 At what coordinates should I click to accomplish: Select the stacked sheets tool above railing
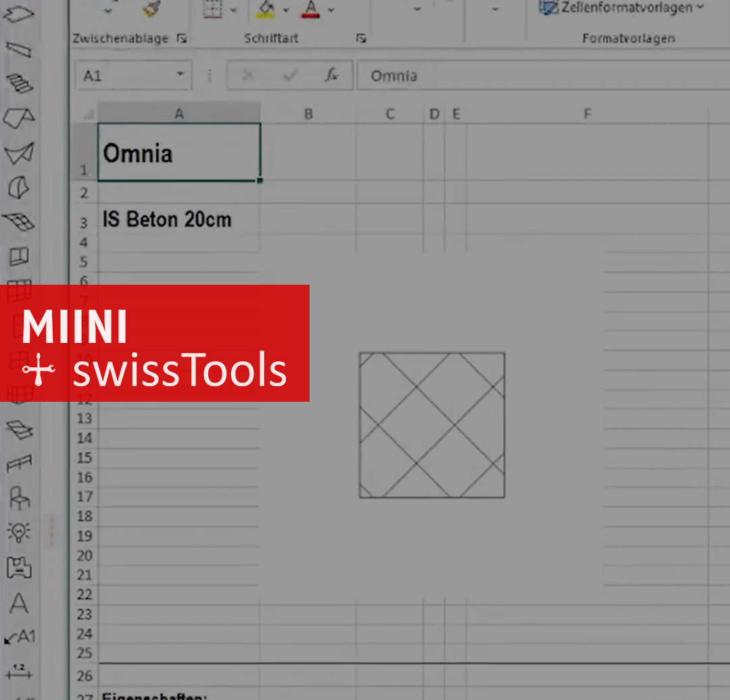pos(19,430)
